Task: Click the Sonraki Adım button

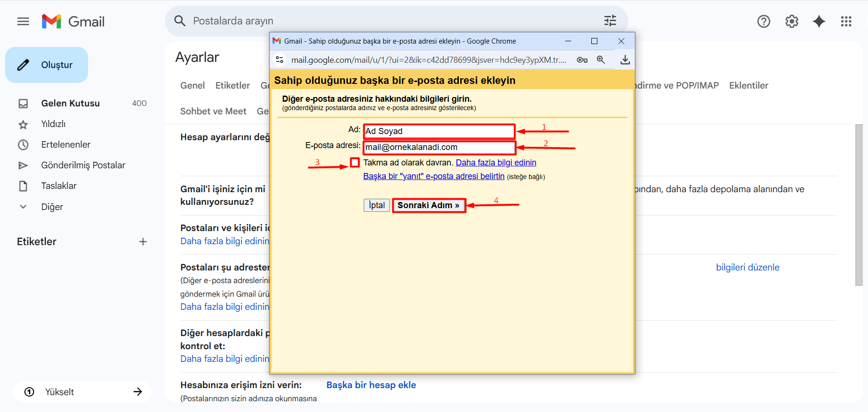Action: click(428, 205)
